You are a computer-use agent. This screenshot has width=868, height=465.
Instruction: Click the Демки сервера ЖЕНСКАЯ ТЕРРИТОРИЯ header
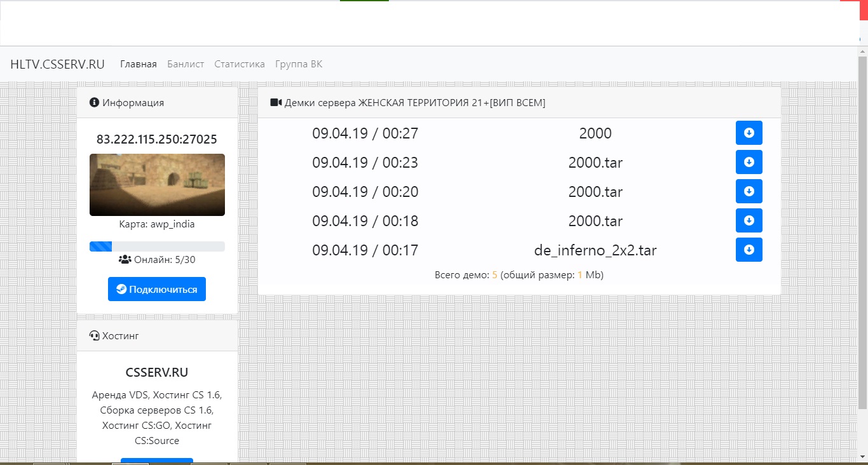pyautogui.click(x=415, y=102)
